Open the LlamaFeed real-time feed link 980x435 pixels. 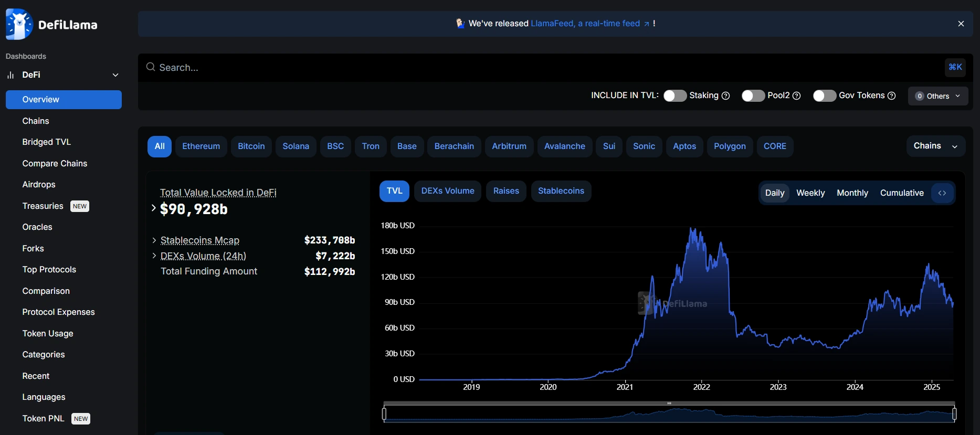(x=590, y=24)
